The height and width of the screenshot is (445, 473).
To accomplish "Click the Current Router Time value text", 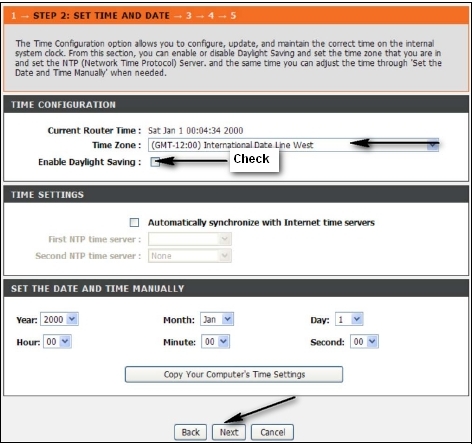I will click(x=196, y=130).
